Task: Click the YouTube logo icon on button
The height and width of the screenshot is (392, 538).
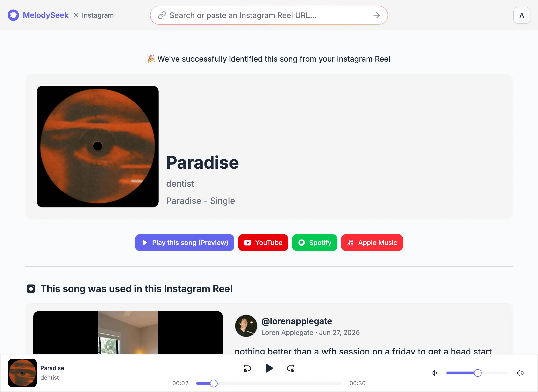Action: coord(248,243)
